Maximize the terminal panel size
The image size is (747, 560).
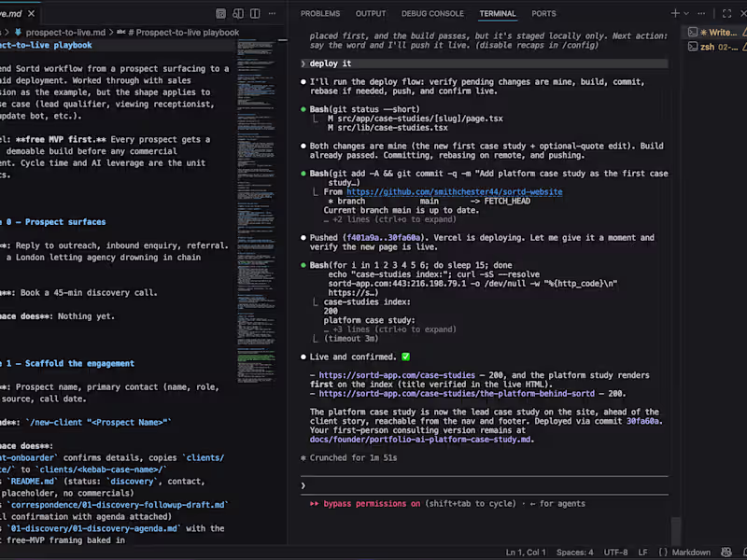tap(726, 13)
